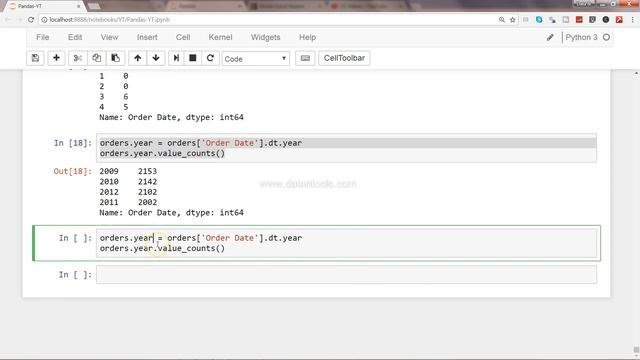This screenshot has height=360, width=640.
Task: Bookmark this page with the star icon
Action: point(513,20)
